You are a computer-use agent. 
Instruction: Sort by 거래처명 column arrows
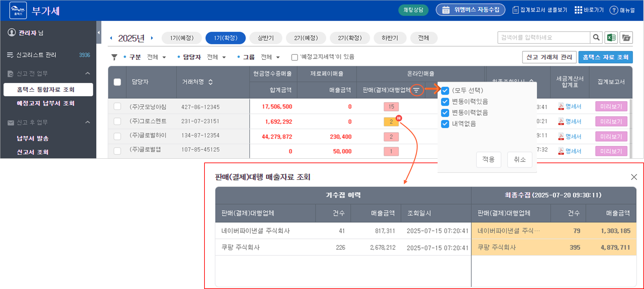coord(211,82)
